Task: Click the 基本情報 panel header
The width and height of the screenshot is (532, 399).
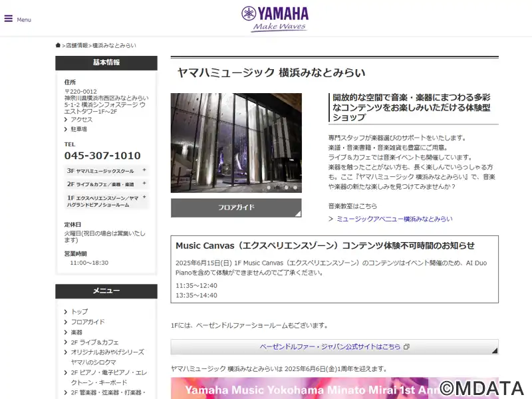Action: click(106, 63)
